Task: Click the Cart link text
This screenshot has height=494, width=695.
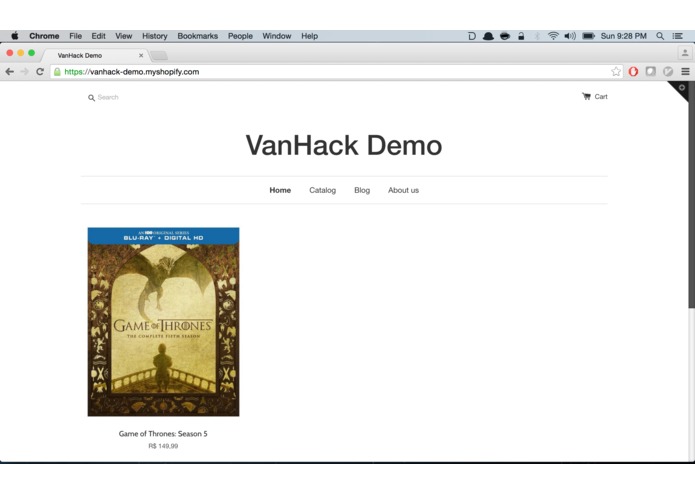Action: [601, 97]
